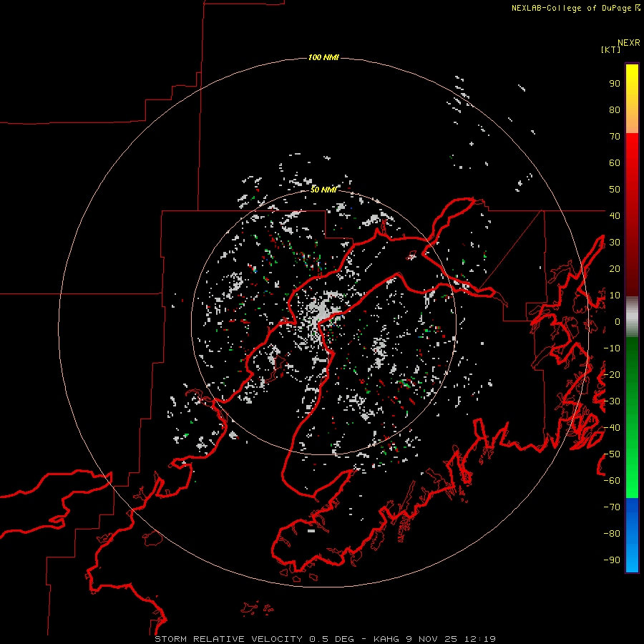Click the 0 value on the velocity scale
This screenshot has height=644, width=644.
click(x=618, y=322)
